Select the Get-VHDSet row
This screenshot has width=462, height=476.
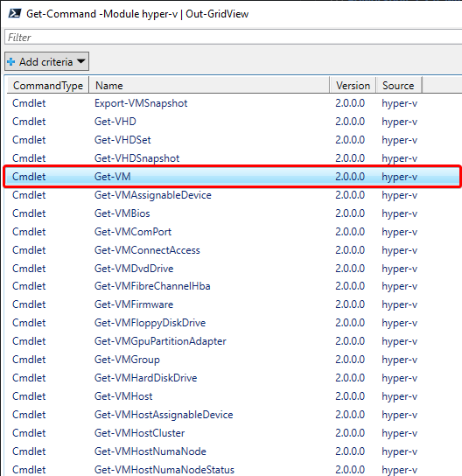(233, 140)
